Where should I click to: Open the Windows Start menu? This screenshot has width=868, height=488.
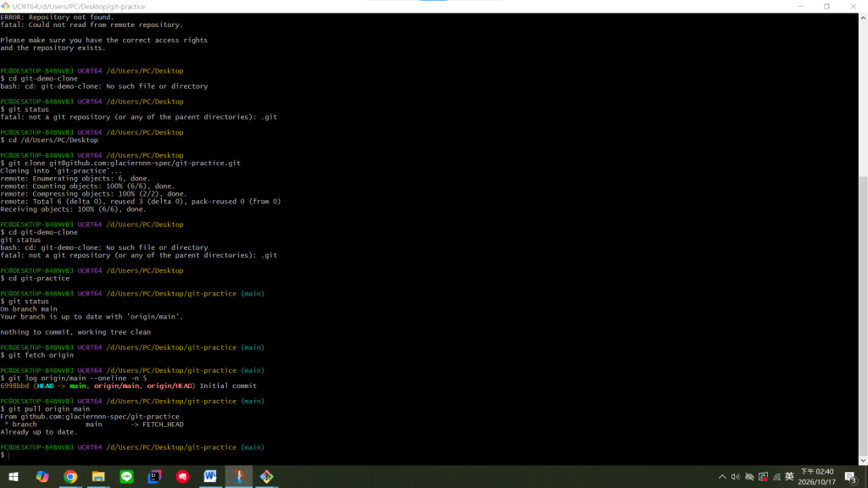[14, 476]
